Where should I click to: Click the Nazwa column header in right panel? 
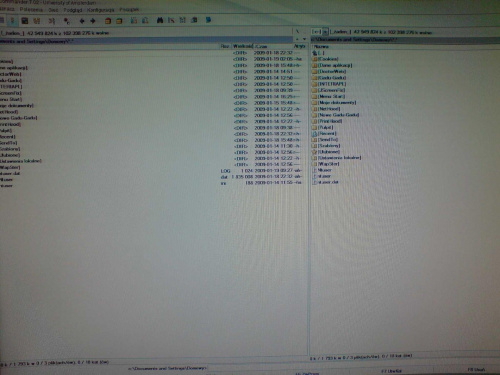[321, 47]
